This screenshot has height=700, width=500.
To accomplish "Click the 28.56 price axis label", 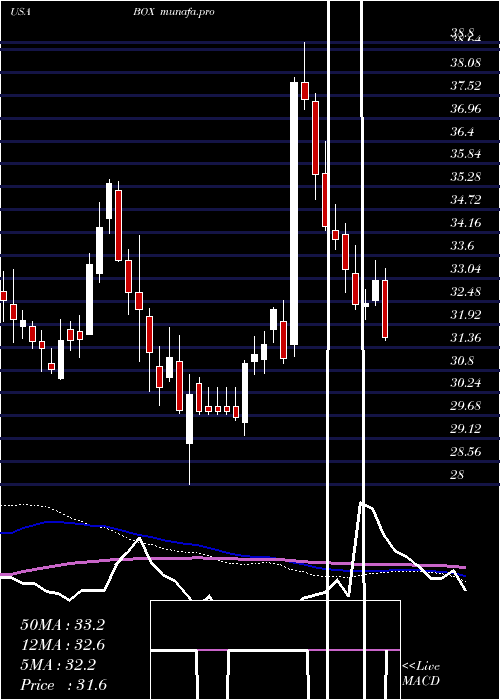I will pos(466,452).
